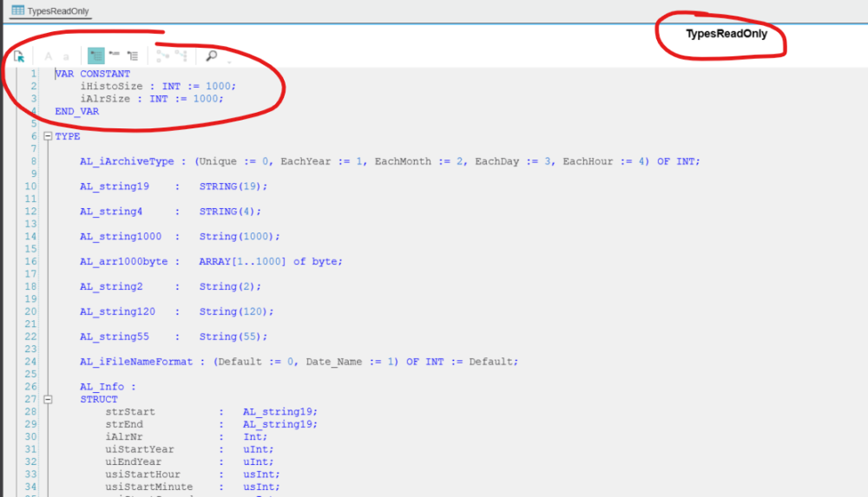
Task: Click the uppercase 'A' toolbar icon
Action: click(49, 56)
